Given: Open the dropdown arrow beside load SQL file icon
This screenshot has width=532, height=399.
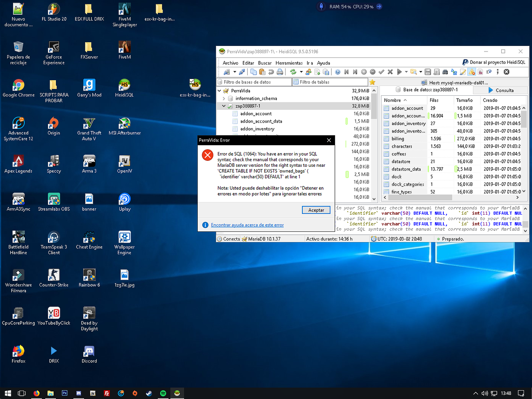Looking at the screenshot, I should tap(421, 72).
